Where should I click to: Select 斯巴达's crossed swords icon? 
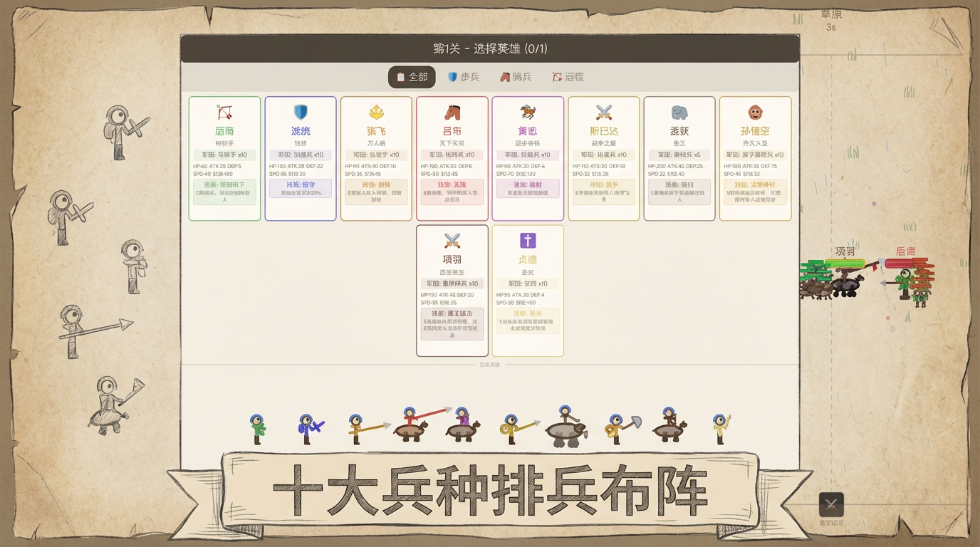click(x=604, y=113)
